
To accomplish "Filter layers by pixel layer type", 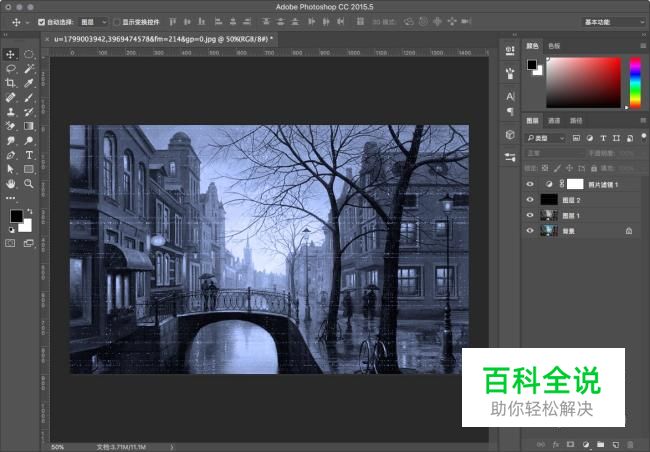I will [576, 139].
